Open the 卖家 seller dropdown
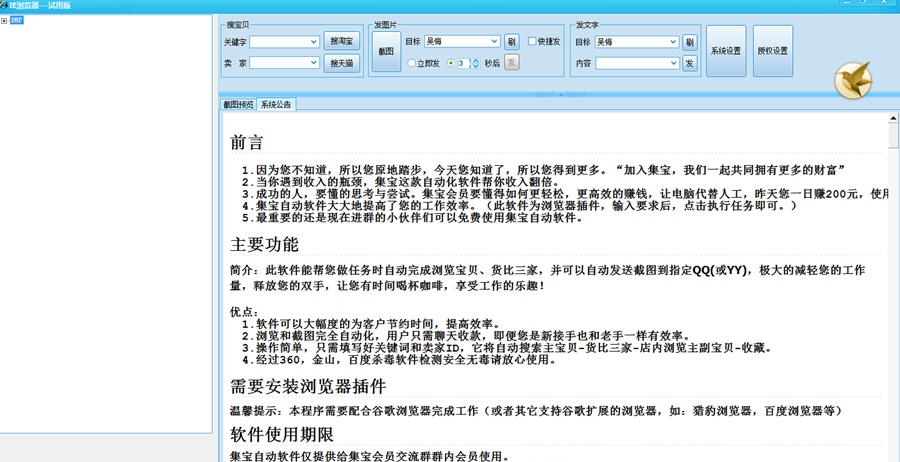 314,63
